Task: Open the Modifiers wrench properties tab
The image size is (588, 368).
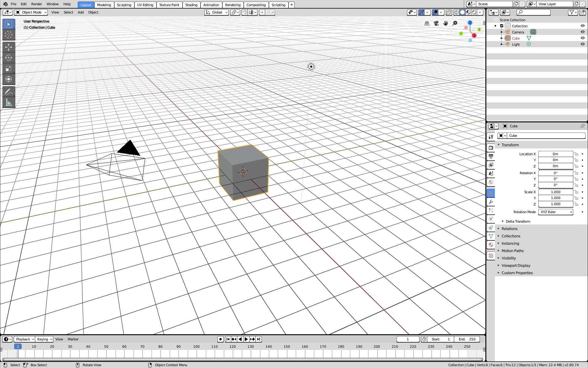Action: pyautogui.click(x=491, y=202)
